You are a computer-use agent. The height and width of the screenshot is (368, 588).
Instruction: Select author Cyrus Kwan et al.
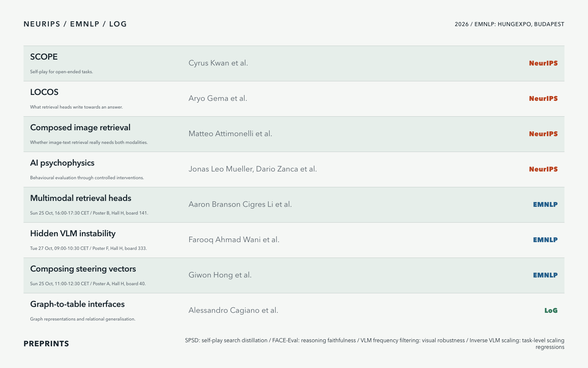coord(218,63)
